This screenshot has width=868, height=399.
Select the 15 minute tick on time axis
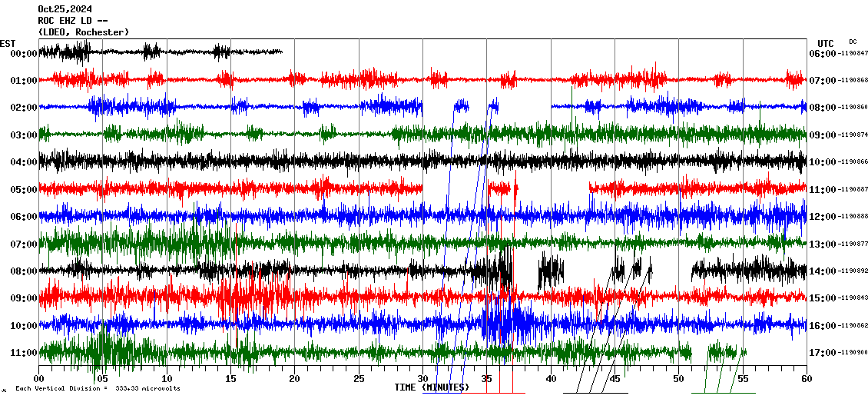tap(230, 378)
